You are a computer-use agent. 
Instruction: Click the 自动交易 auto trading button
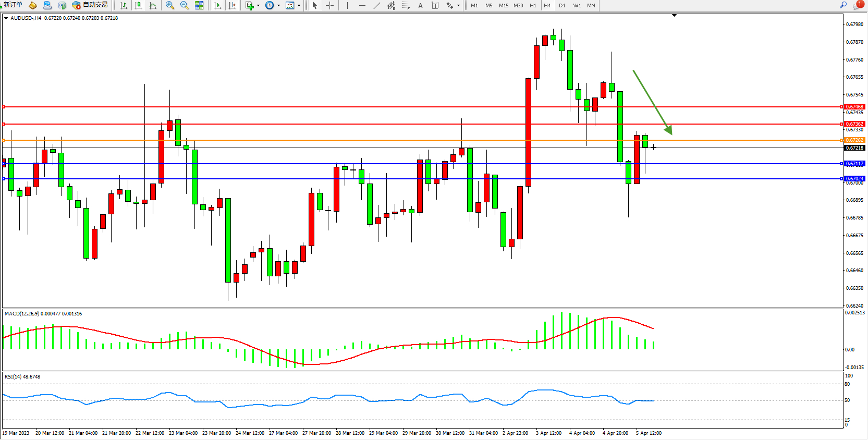pos(90,5)
